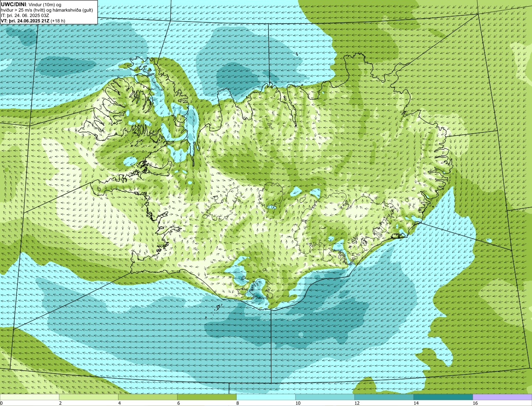Click the legend scale label "8"

(238, 403)
